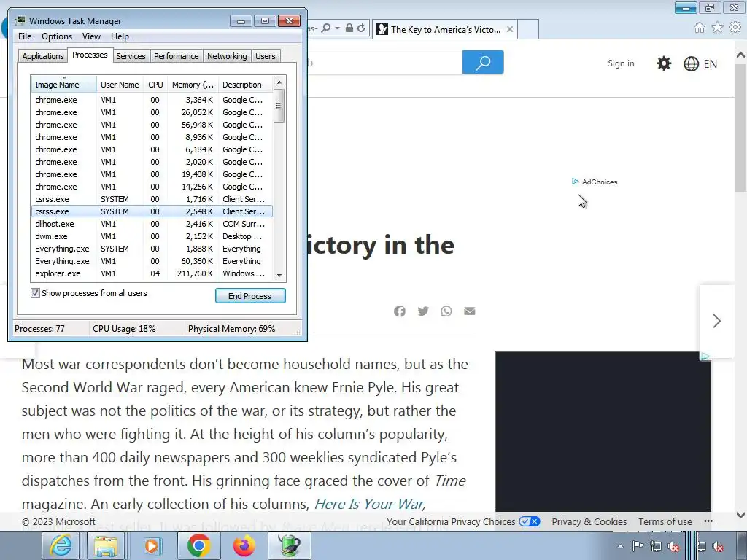Toggle California Privacy Choices switch icon

coord(530,521)
